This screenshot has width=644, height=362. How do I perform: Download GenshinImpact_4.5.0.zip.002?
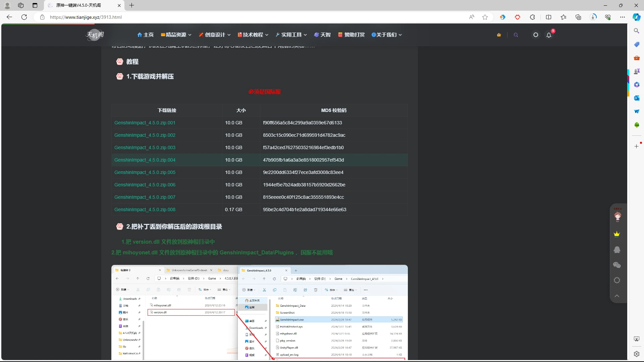[x=145, y=135]
